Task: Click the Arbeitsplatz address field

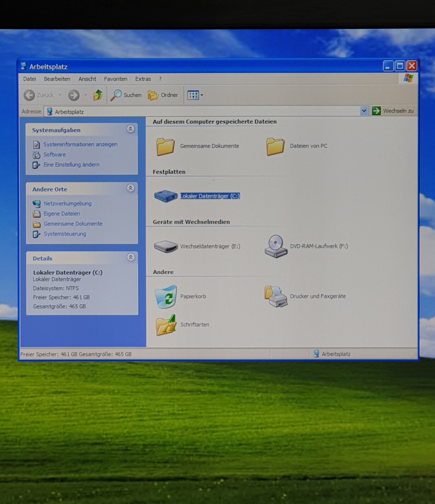Action: coord(203,112)
